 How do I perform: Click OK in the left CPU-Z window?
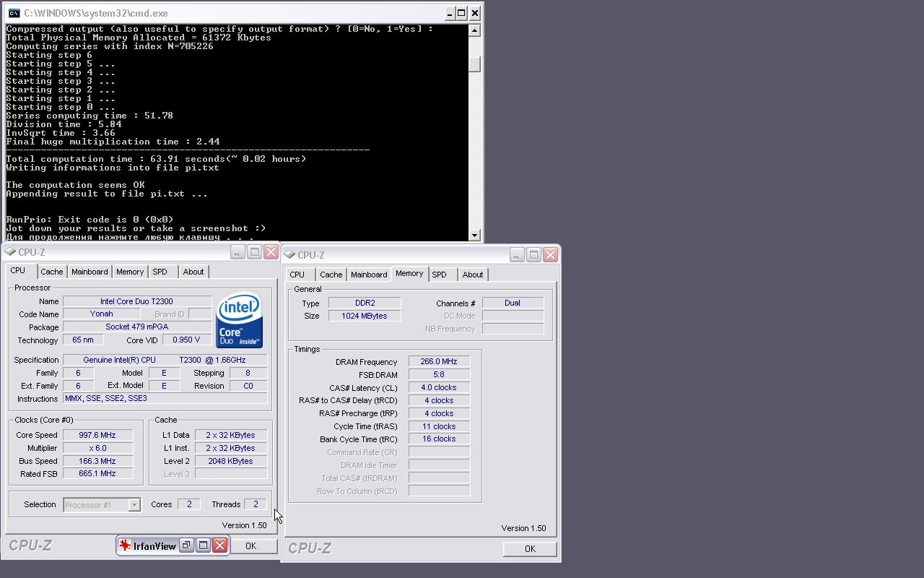(250, 546)
